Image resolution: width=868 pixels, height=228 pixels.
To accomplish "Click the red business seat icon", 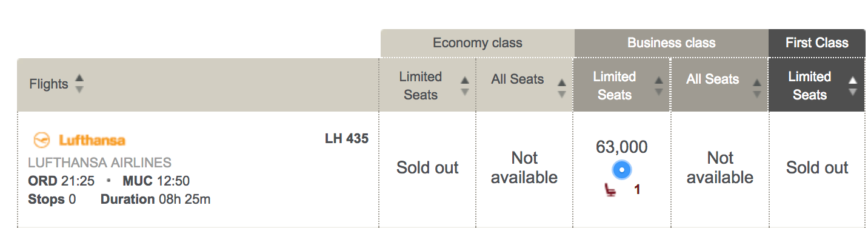I will (x=611, y=190).
